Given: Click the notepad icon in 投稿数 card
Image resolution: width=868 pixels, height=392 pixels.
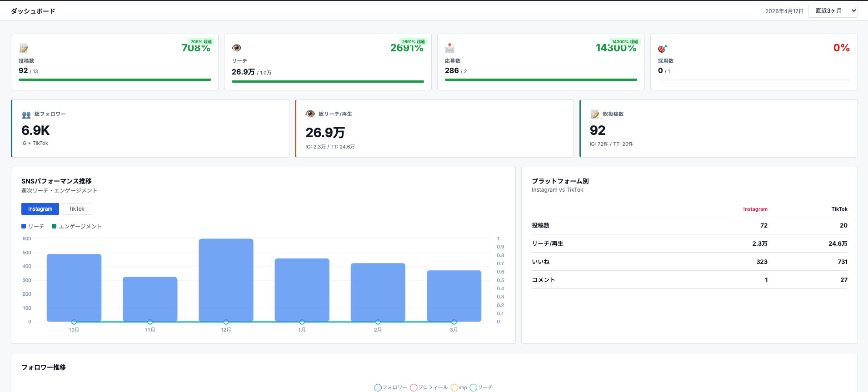Looking at the screenshot, I should pyautogui.click(x=24, y=48).
